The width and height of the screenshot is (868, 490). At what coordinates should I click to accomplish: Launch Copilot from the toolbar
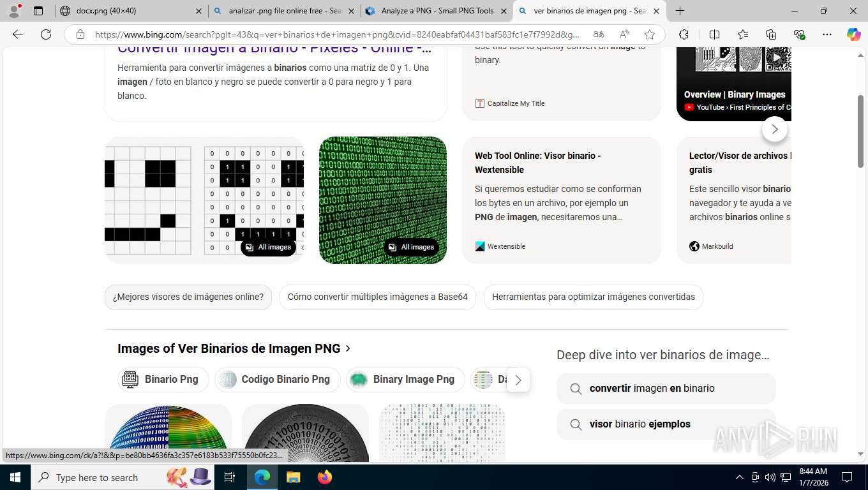pyautogui.click(x=853, y=34)
